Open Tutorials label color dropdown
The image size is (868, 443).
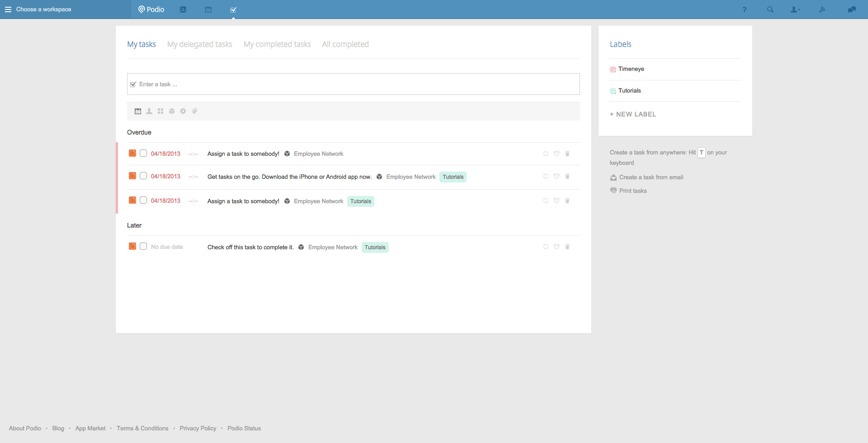point(613,91)
